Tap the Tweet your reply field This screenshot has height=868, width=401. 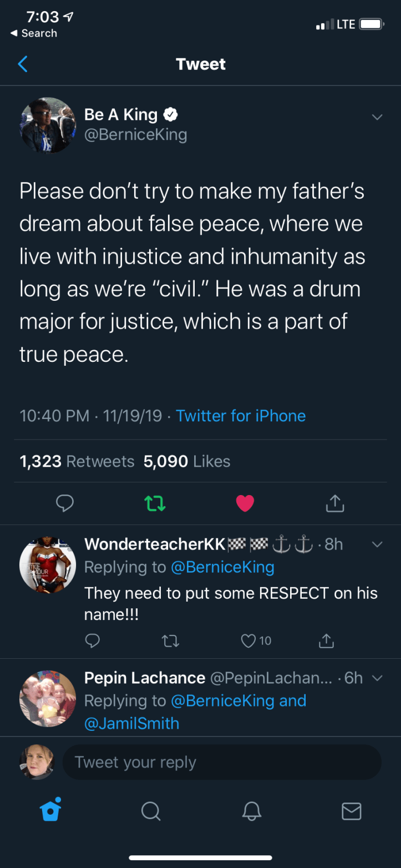point(222,762)
